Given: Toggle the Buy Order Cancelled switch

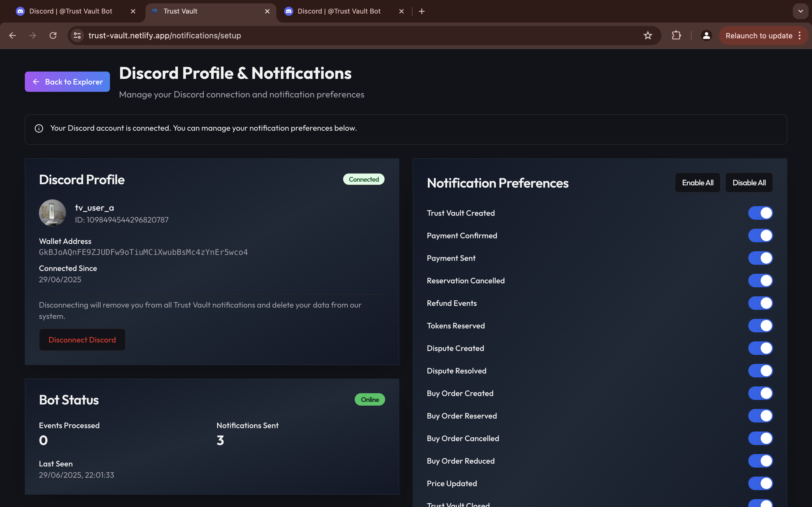Looking at the screenshot, I should point(760,438).
